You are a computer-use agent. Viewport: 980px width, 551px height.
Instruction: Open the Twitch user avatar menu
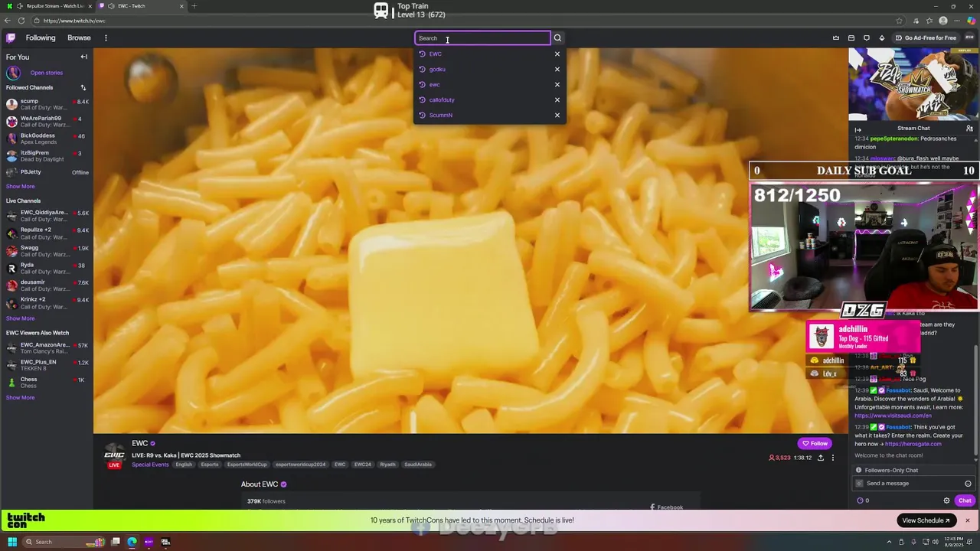(969, 37)
